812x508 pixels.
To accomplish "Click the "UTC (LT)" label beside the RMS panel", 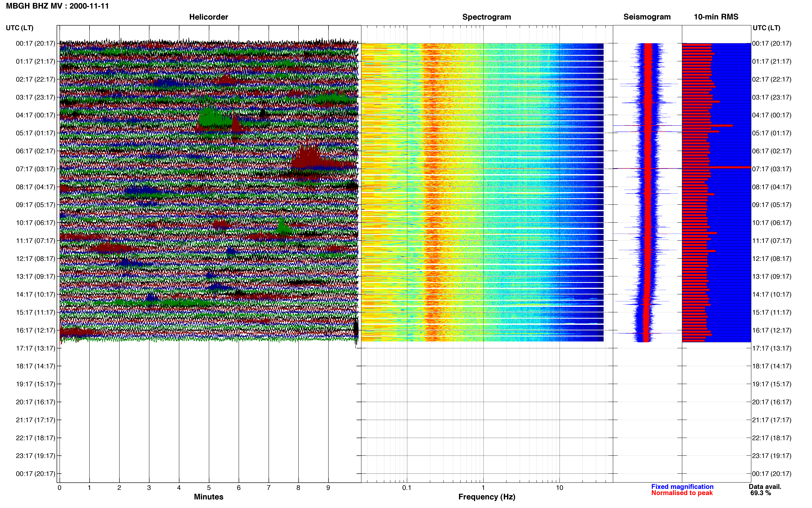I will coord(767,28).
